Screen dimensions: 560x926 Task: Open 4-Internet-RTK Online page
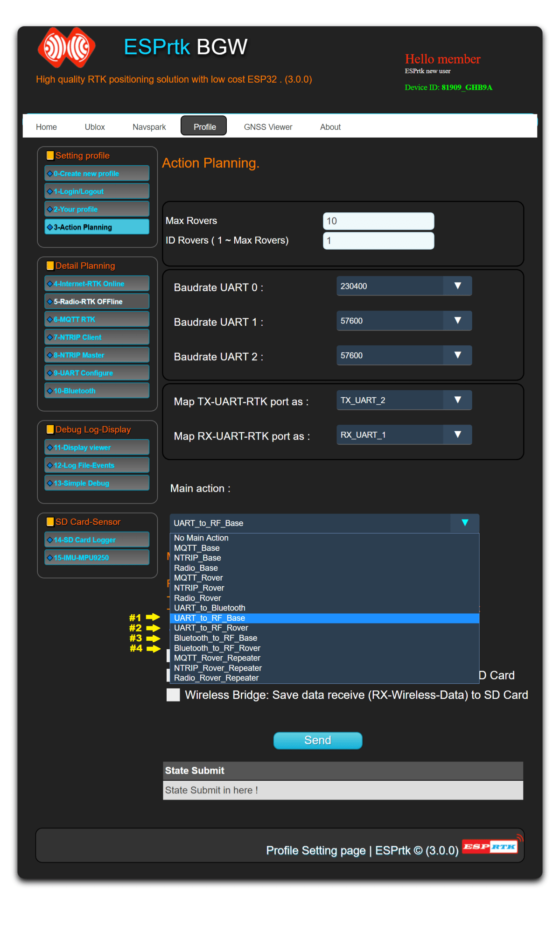coord(97,284)
